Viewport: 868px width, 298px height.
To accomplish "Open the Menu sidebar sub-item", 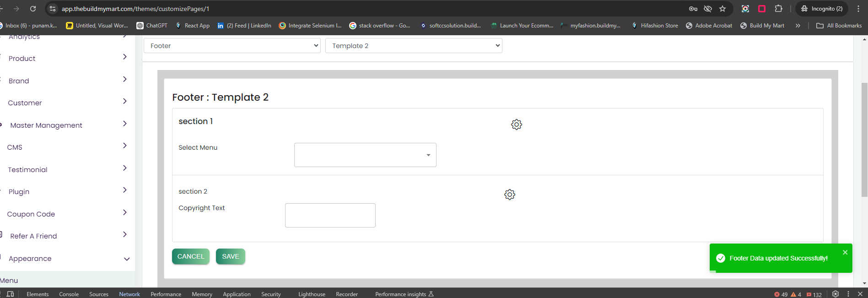I will point(9,280).
